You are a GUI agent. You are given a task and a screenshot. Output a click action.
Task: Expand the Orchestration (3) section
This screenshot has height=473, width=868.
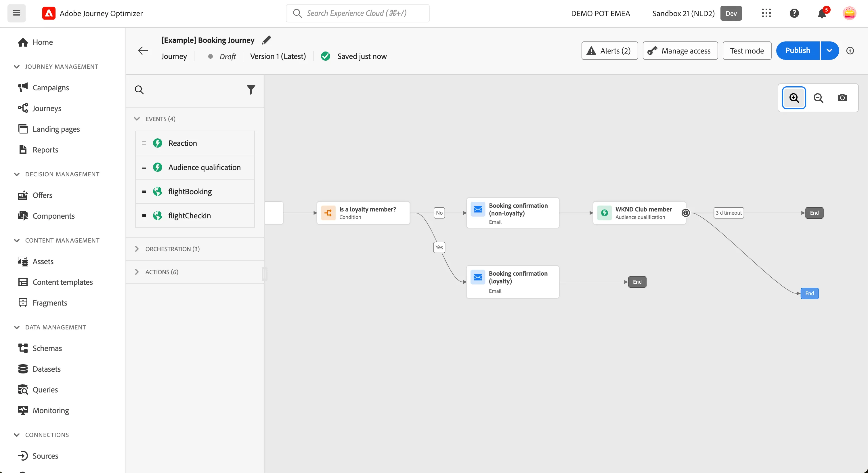[x=137, y=249]
